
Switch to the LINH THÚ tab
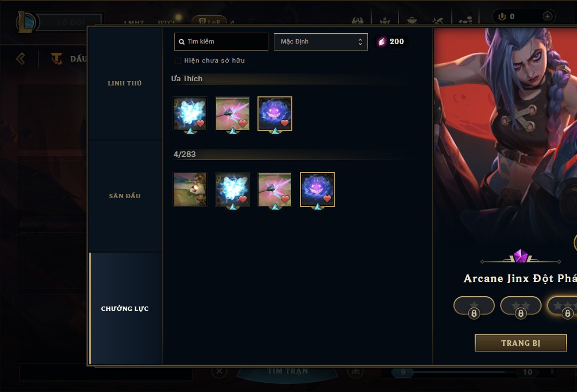(x=125, y=83)
